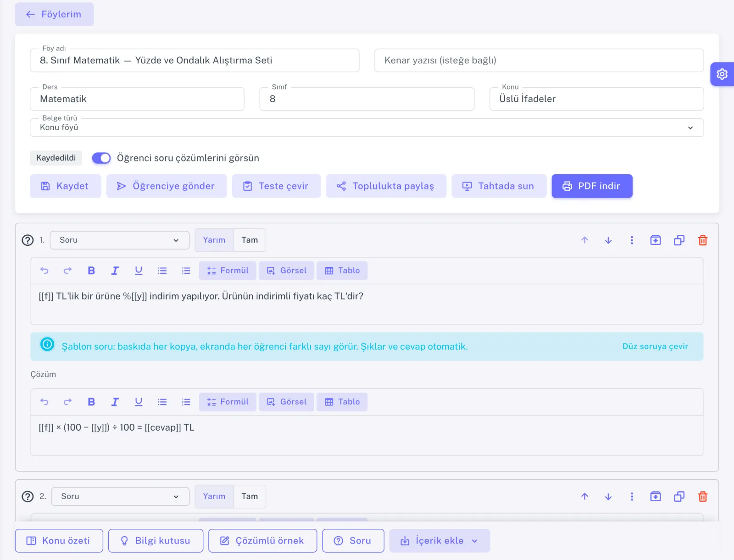Convert sheet using Teste çevir

(276, 186)
